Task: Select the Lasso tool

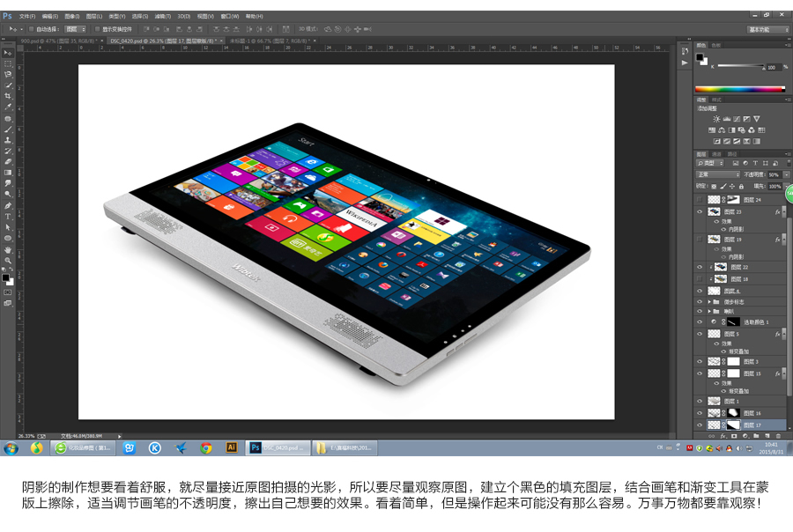Action: click(x=8, y=74)
